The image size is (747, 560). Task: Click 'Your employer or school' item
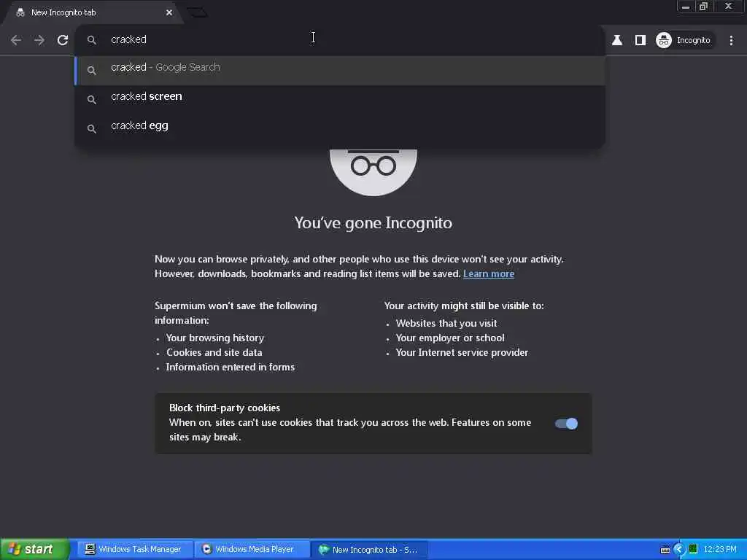(449, 338)
